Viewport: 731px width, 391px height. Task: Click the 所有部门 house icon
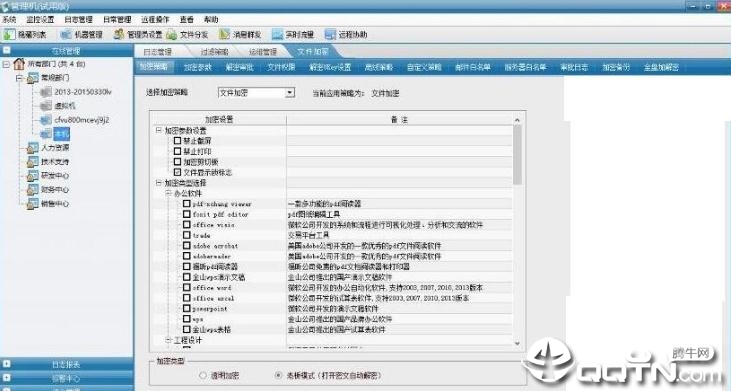click(19, 64)
